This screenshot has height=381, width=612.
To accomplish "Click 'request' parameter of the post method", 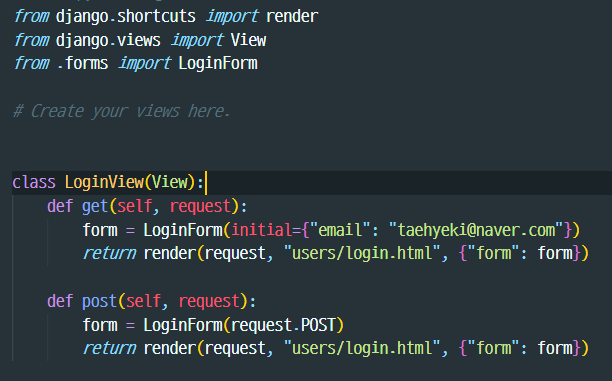I will pos(209,301).
